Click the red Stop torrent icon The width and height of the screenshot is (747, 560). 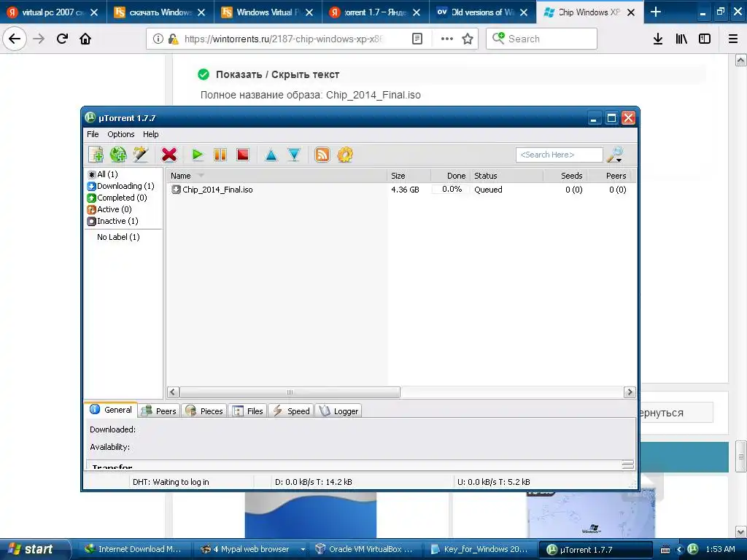(243, 155)
